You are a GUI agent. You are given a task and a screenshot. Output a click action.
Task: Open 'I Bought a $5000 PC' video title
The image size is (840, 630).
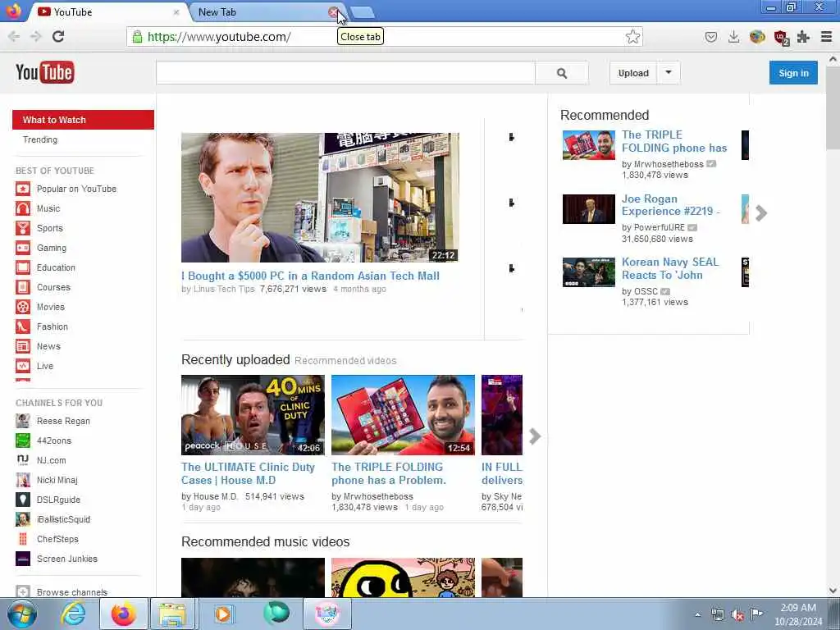310,276
